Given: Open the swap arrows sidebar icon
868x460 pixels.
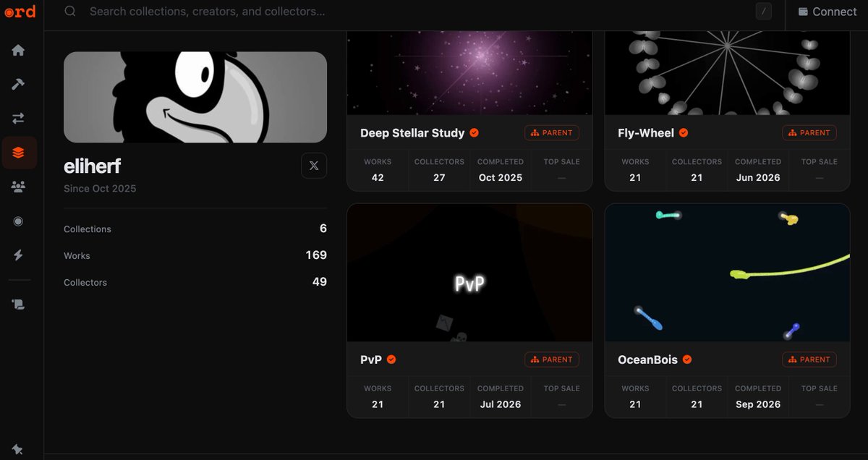Looking at the screenshot, I should click(x=19, y=118).
